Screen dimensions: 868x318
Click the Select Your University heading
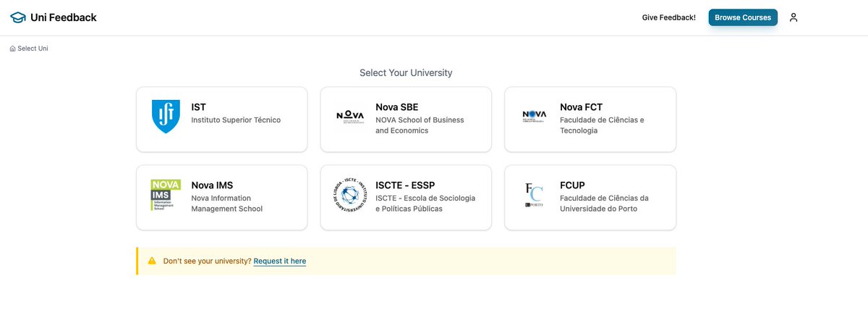coord(406,73)
